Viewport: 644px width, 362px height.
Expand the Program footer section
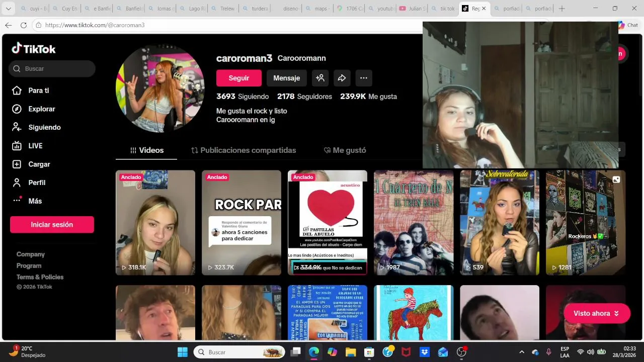pyautogui.click(x=29, y=266)
